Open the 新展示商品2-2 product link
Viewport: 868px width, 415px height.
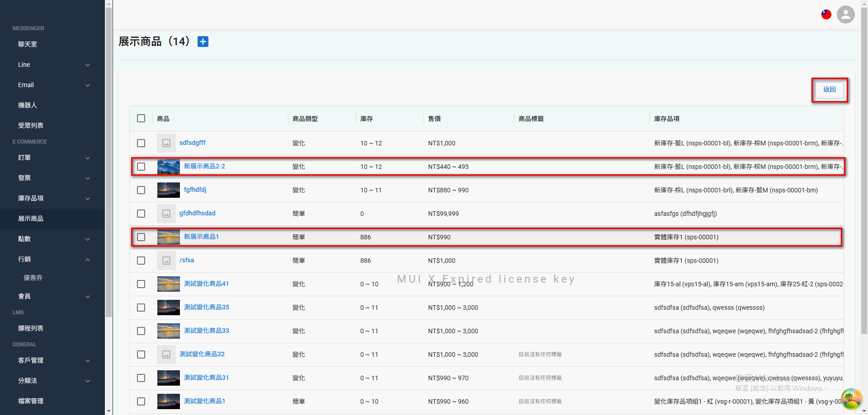[x=204, y=166]
